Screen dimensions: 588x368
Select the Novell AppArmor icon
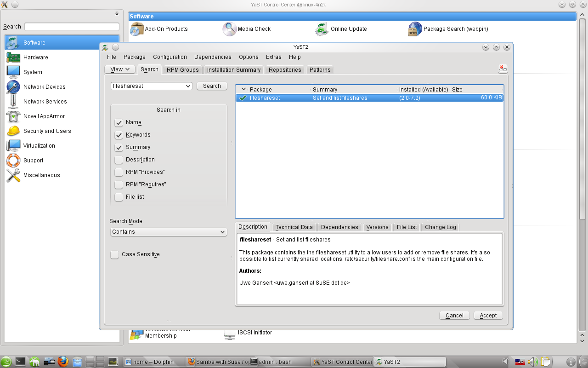point(13,116)
